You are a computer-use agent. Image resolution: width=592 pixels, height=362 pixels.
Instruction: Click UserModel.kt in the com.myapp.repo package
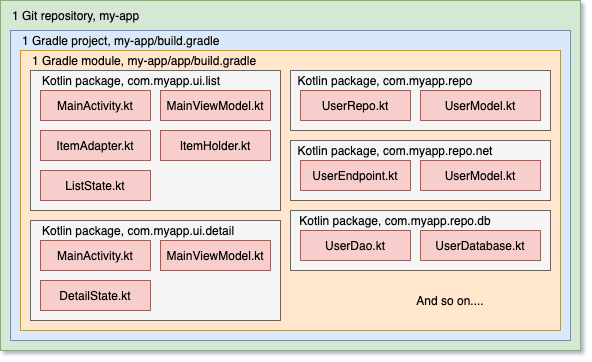(480, 106)
